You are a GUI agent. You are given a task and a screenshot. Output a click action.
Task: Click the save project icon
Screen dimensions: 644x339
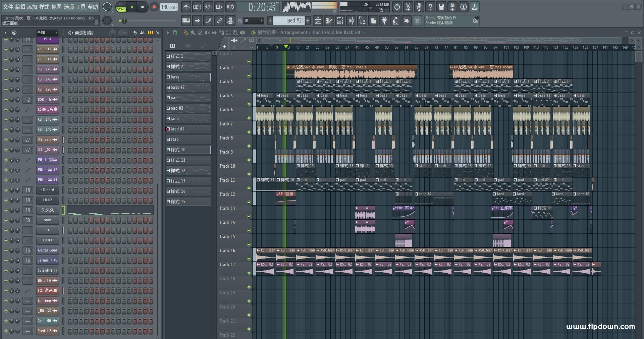[x=441, y=7]
